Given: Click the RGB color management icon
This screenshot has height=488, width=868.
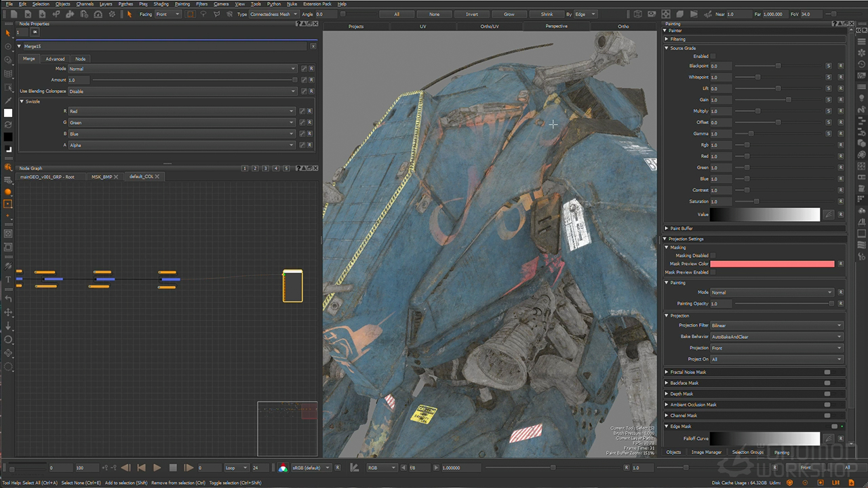Looking at the screenshot, I should (x=283, y=468).
